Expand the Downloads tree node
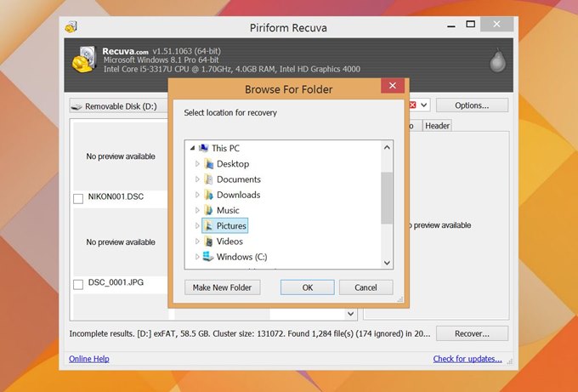 [197, 195]
